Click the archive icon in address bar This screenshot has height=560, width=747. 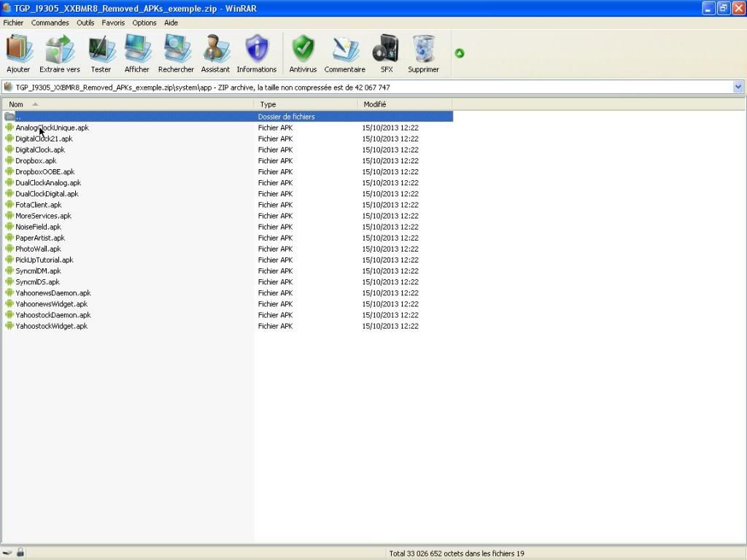8,87
